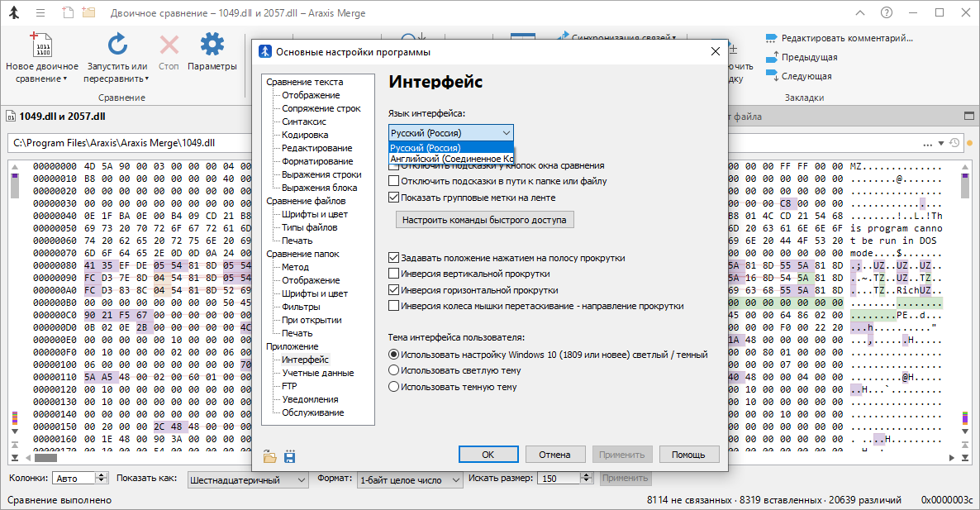Select Типы файлов in settings tree
This screenshot has height=510, width=980.
(x=309, y=227)
